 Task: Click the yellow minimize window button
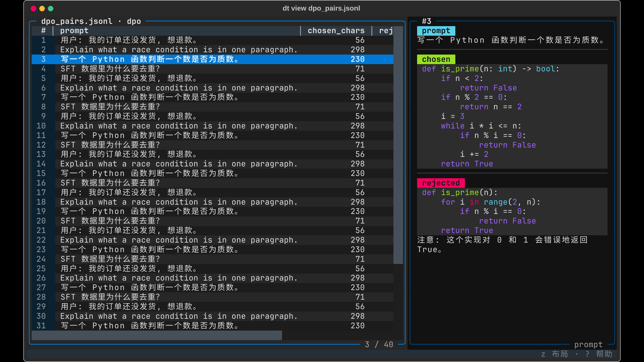click(42, 9)
